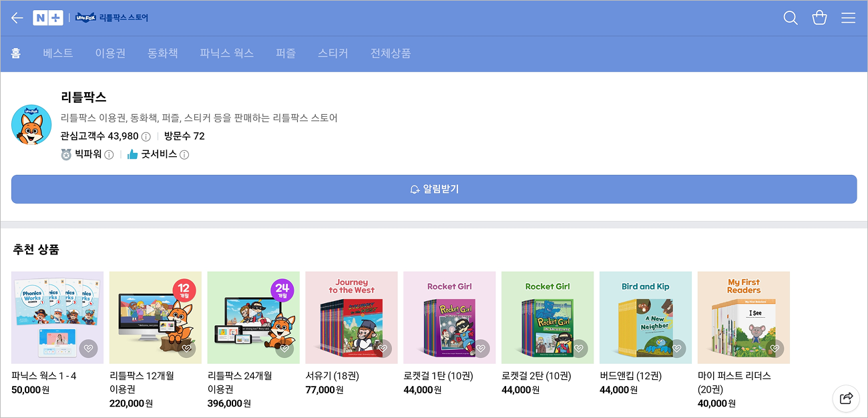
Task: Open the 마이 퍼스트 리더스 (20권) title
Action: pos(734,383)
